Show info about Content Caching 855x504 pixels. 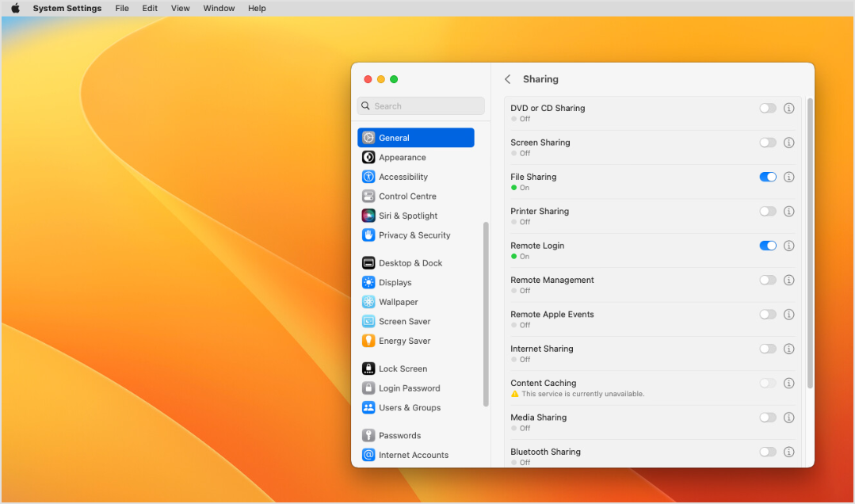(x=788, y=383)
